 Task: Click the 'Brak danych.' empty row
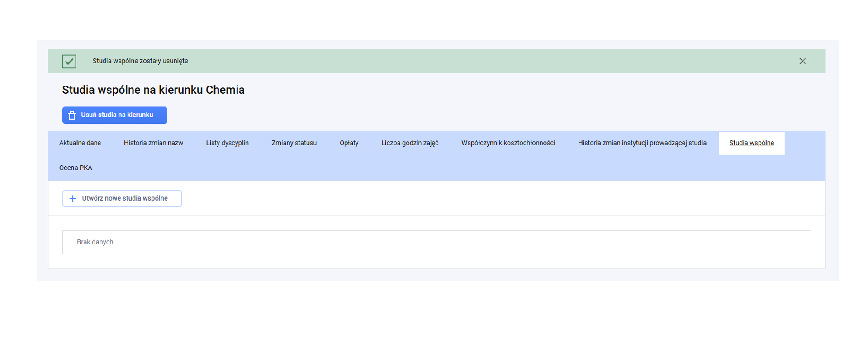point(436,243)
